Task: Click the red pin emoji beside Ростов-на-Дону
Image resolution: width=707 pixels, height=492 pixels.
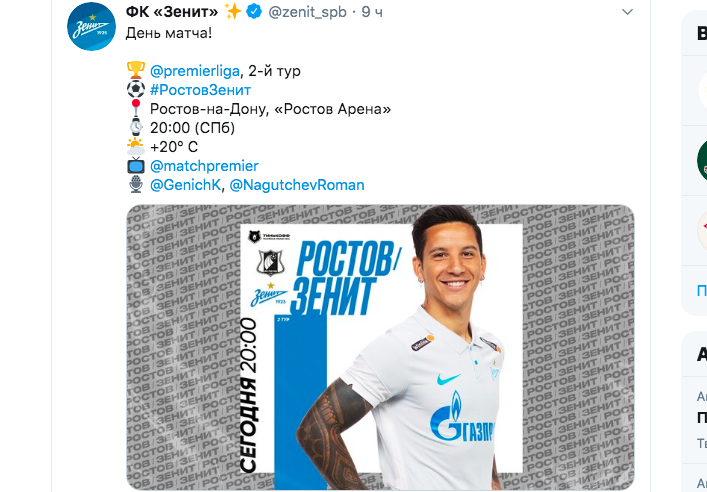Action: coord(136,109)
